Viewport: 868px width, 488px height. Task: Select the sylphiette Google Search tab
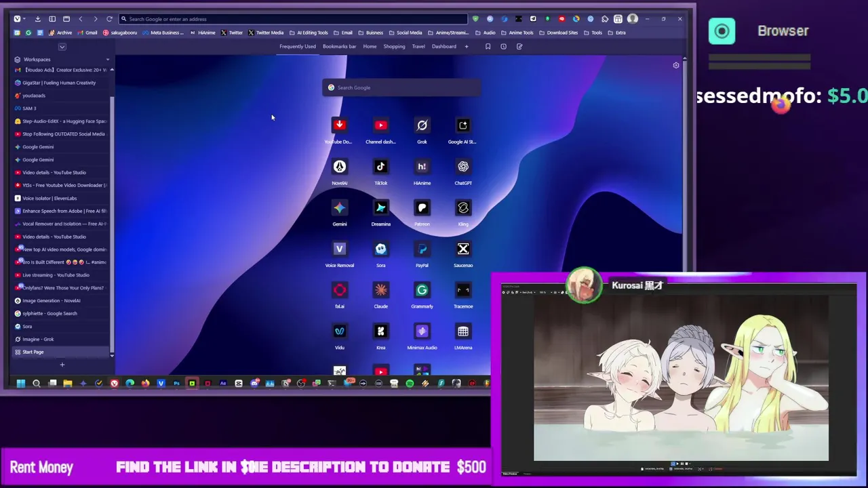click(61, 313)
